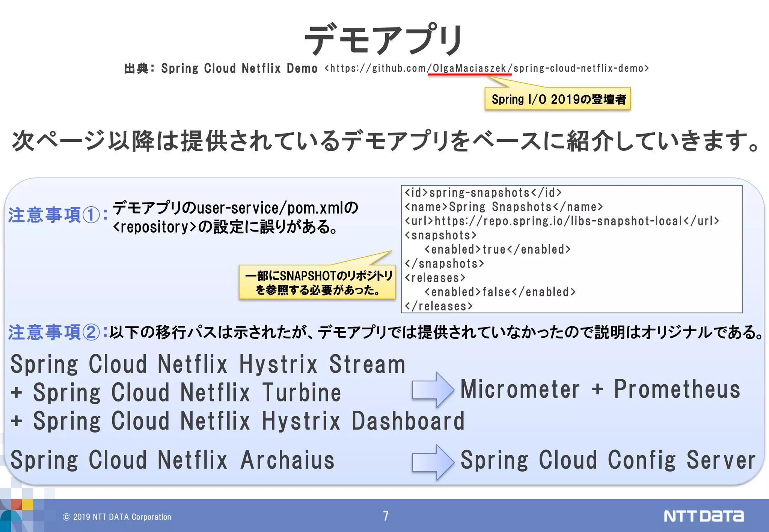Click the '<repository>の設定に誤りがある。' text
This screenshot has width=769, height=532.
coord(225,227)
